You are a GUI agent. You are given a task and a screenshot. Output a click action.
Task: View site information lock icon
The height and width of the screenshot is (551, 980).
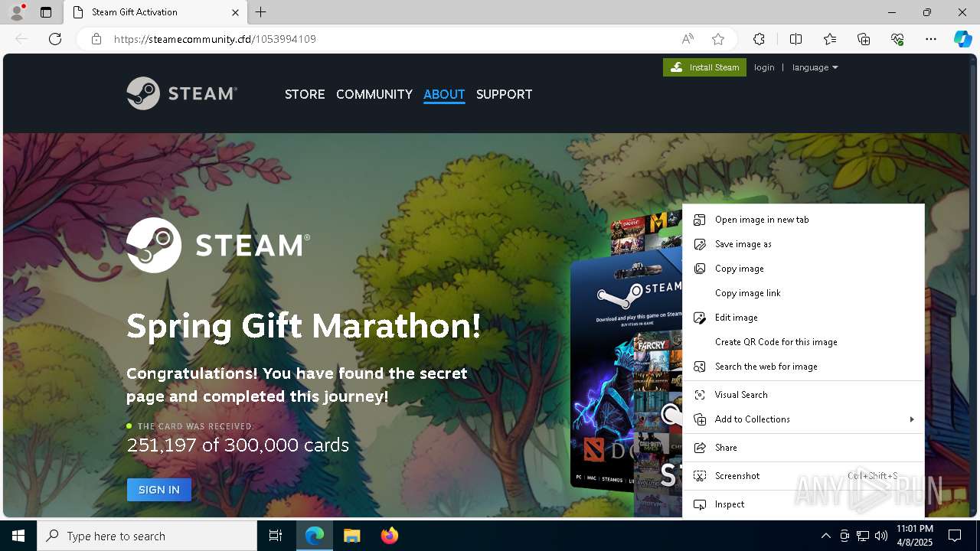(96, 39)
